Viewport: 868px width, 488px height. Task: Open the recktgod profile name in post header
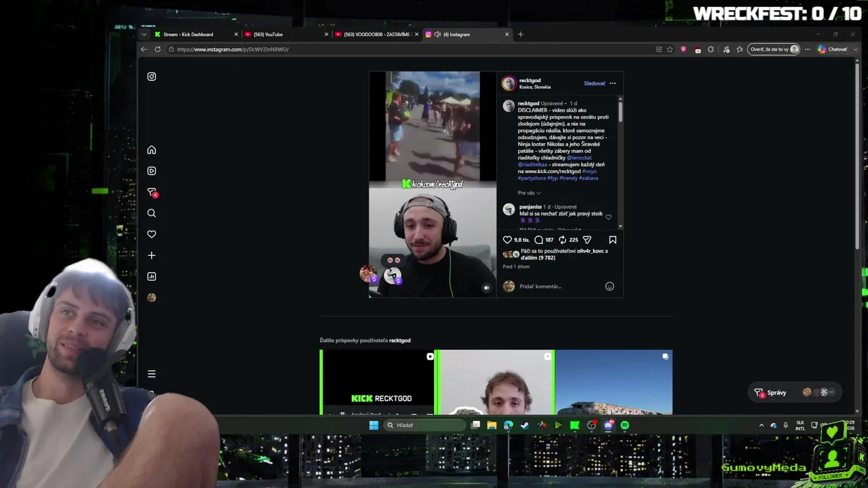pyautogui.click(x=530, y=81)
